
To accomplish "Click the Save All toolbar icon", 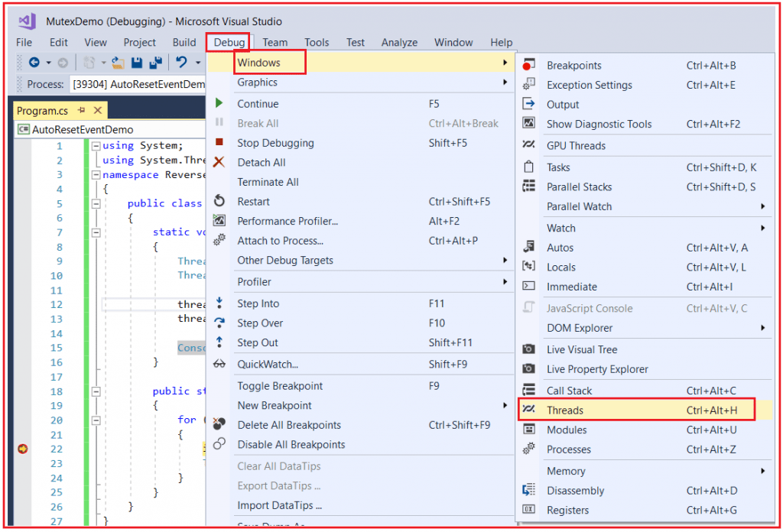I will [x=154, y=63].
